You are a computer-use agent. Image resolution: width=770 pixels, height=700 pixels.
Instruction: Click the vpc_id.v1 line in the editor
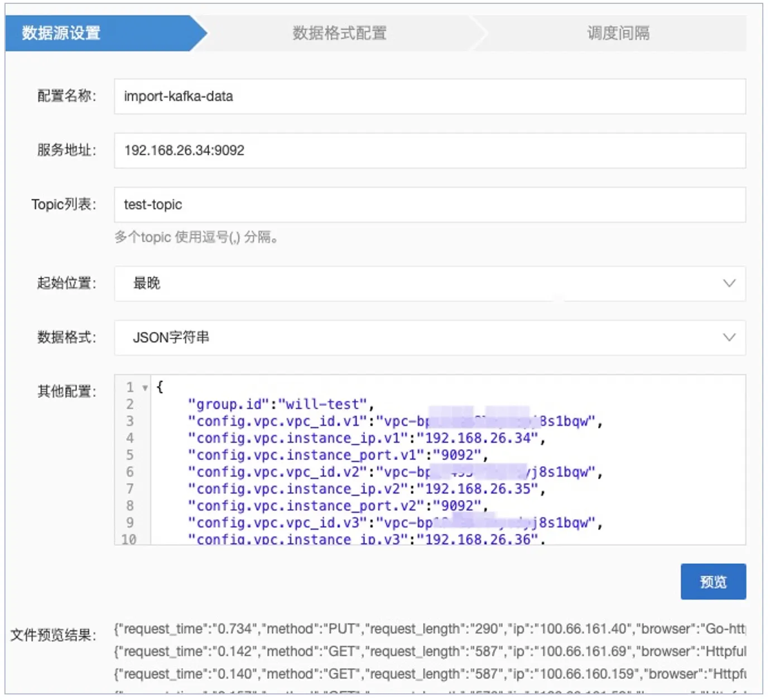(395, 421)
